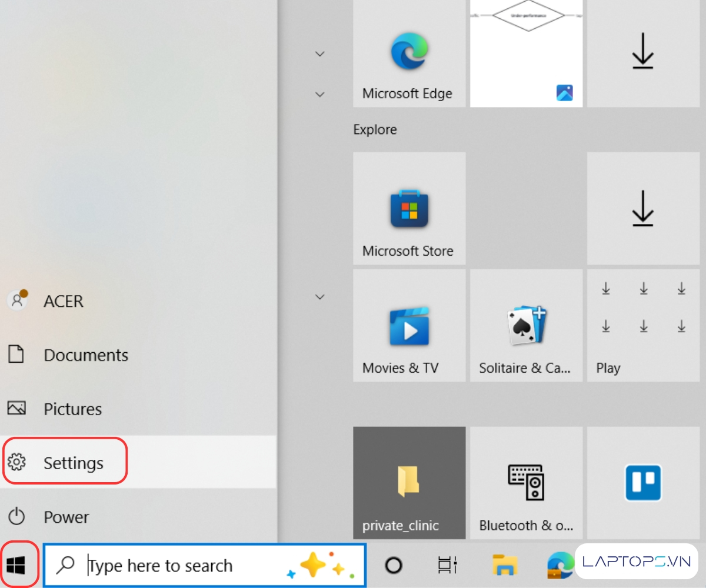The width and height of the screenshot is (706, 588).
Task: Launch the Microsoft Store tile
Action: [409, 209]
